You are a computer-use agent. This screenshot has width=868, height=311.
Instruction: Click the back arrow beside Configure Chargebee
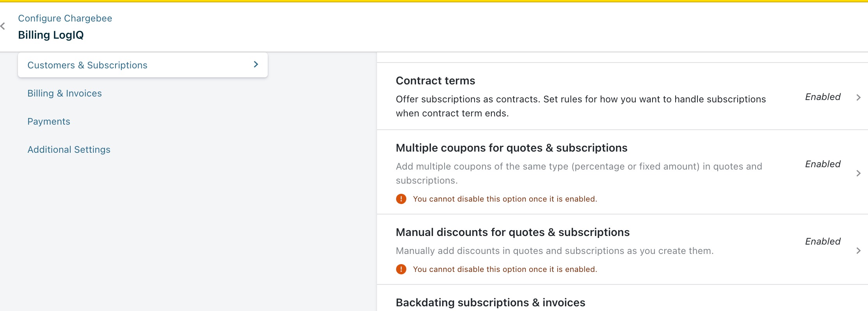coord(3,26)
